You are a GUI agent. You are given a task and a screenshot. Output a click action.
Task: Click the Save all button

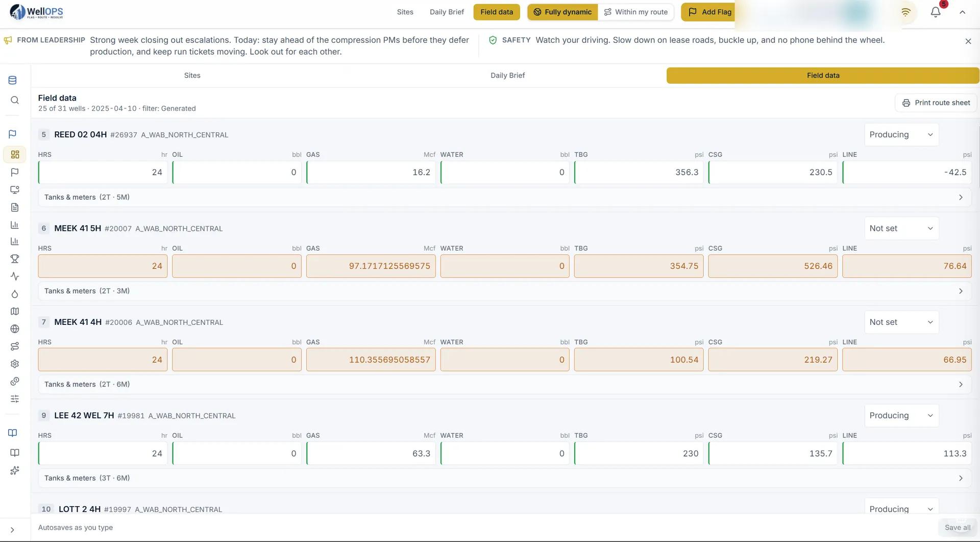[957, 528]
